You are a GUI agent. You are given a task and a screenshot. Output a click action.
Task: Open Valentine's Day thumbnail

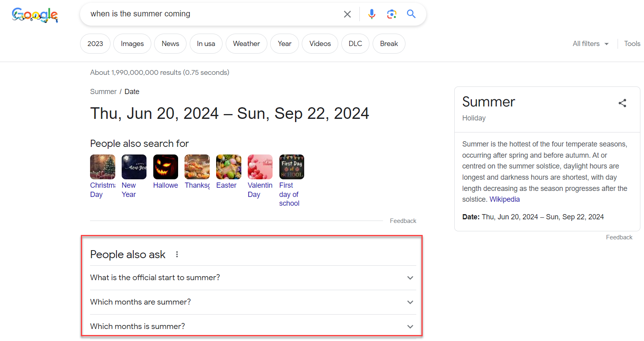click(x=260, y=167)
